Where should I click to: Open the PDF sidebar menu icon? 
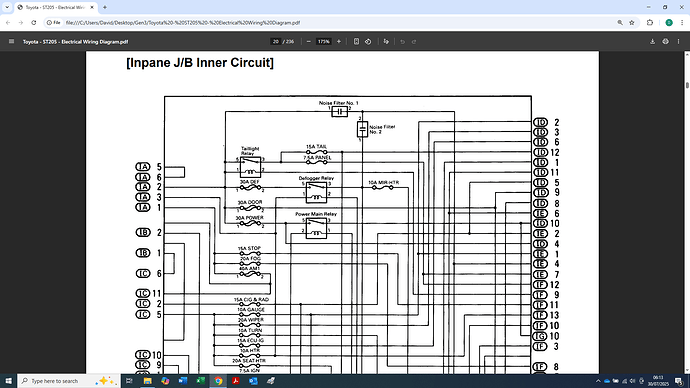(11, 41)
